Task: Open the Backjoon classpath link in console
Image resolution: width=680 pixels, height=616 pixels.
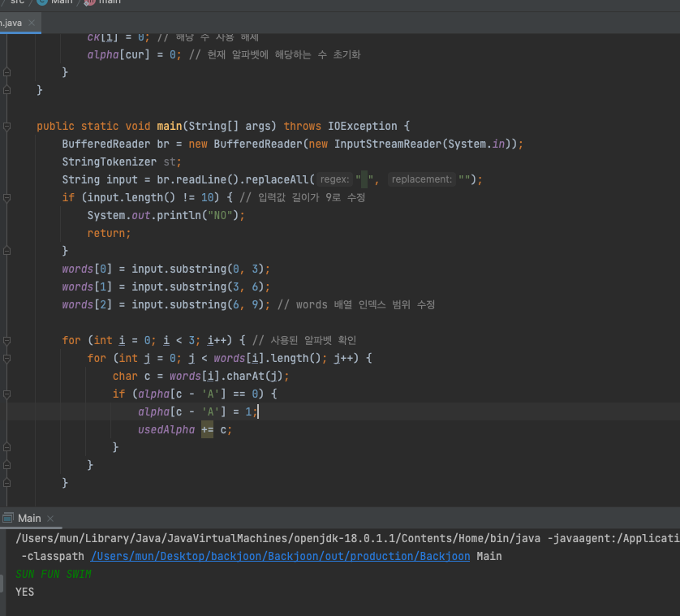Action: click(280, 556)
